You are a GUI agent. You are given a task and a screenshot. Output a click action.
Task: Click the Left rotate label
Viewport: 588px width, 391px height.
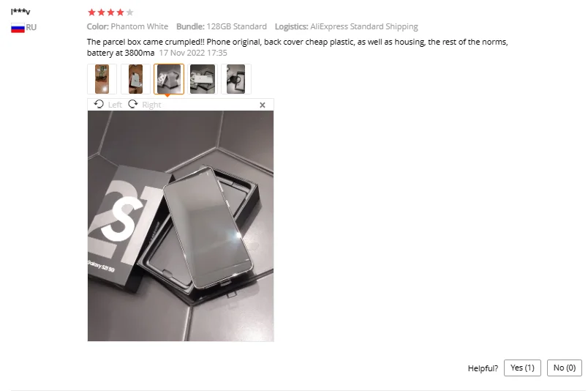point(115,105)
